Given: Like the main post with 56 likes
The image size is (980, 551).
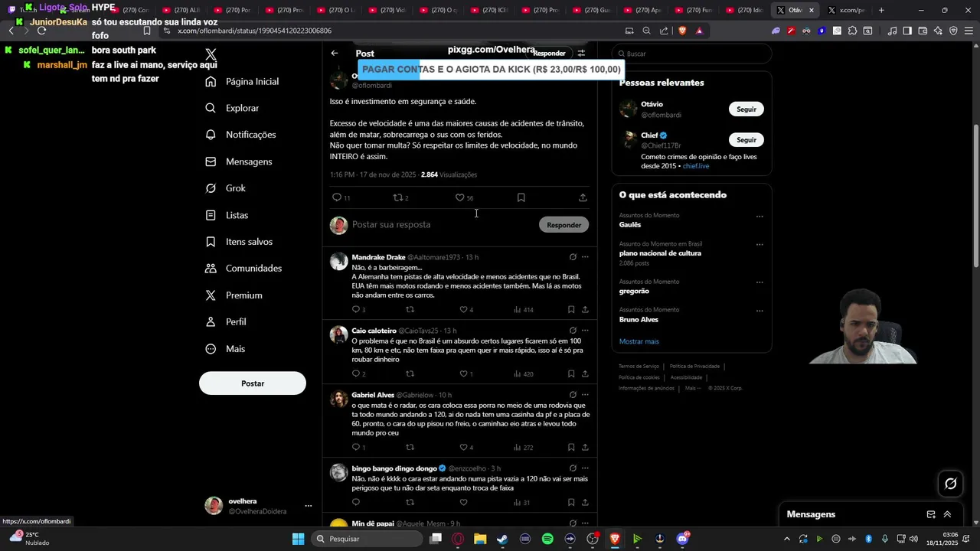Looking at the screenshot, I should point(459,197).
